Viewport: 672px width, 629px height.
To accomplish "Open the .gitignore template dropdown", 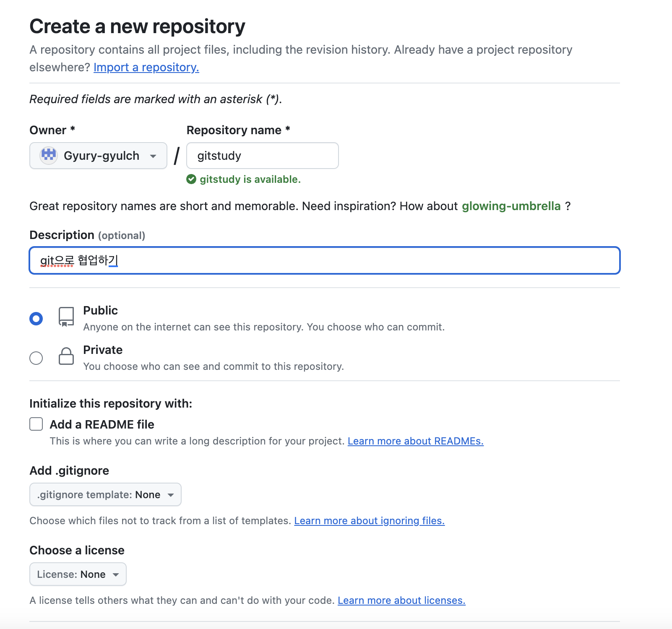I will tap(105, 494).
